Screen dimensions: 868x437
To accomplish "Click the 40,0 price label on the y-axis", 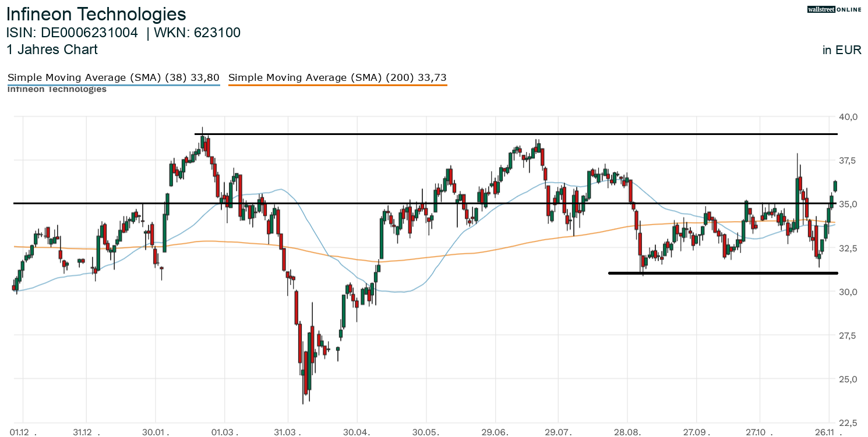I will [848, 117].
